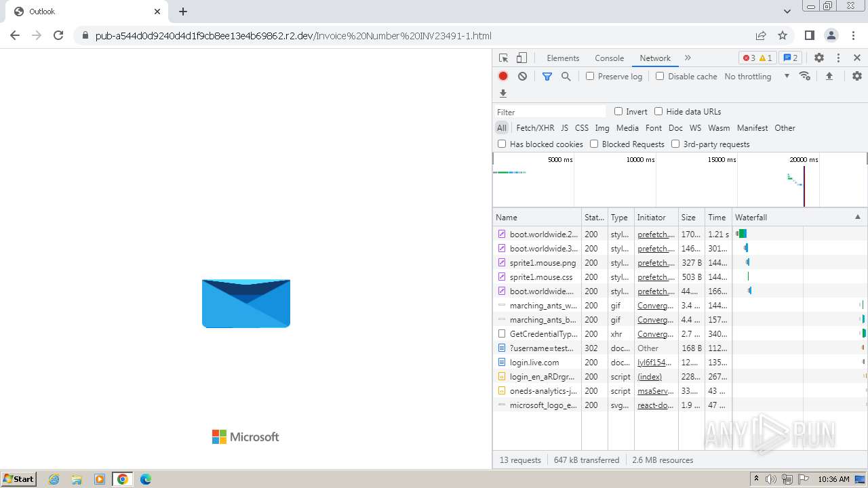This screenshot has width=868, height=488.
Task: Open Windows Explorer folder in taskbar
Action: point(77,479)
